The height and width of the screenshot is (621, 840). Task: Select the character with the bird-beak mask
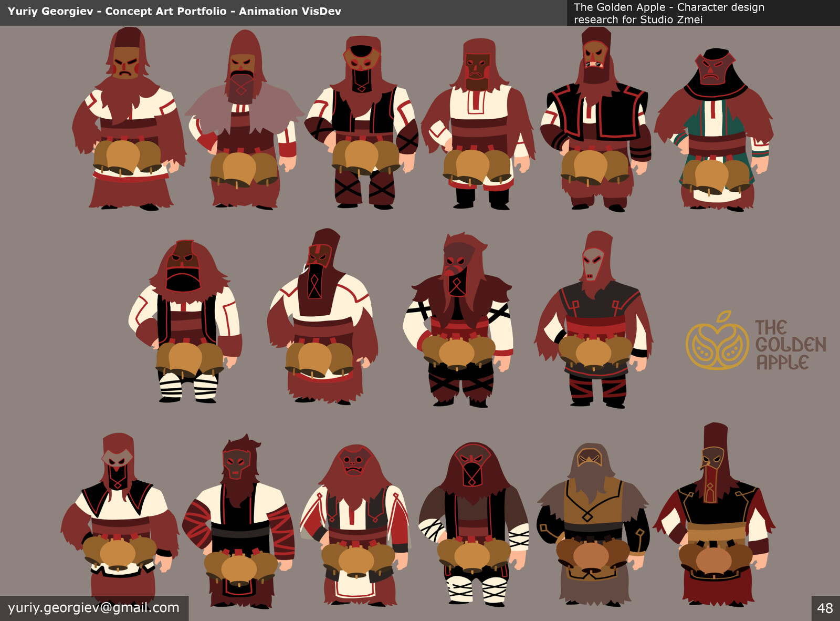pyautogui.click(x=714, y=515)
